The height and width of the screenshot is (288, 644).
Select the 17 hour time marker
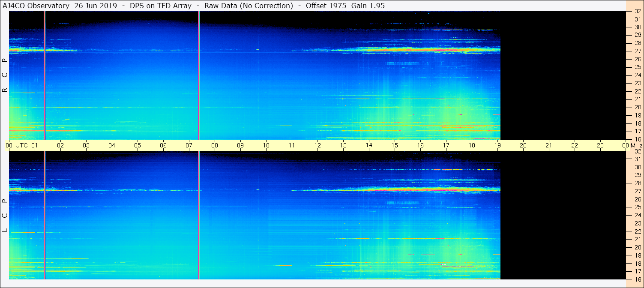click(x=446, y=145)
